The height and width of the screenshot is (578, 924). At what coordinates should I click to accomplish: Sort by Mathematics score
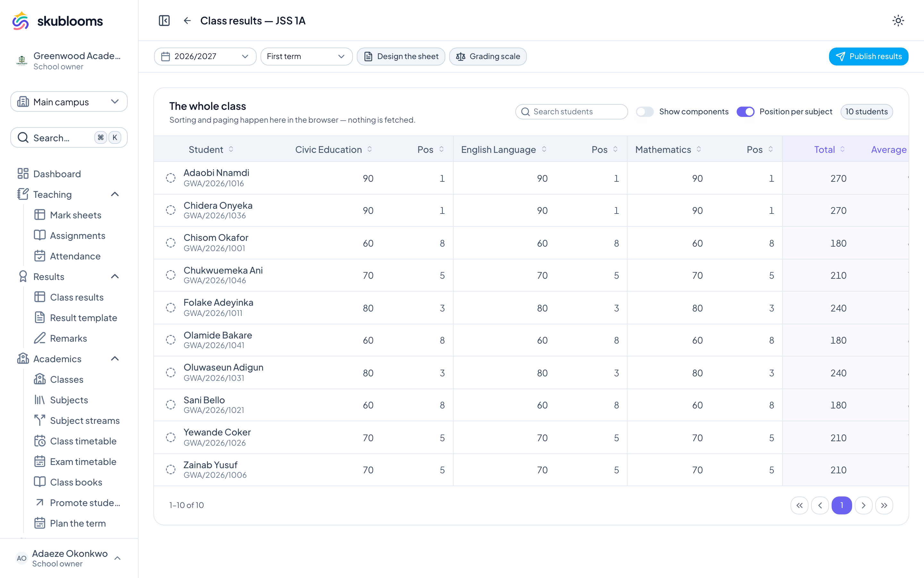coord(669,149)
